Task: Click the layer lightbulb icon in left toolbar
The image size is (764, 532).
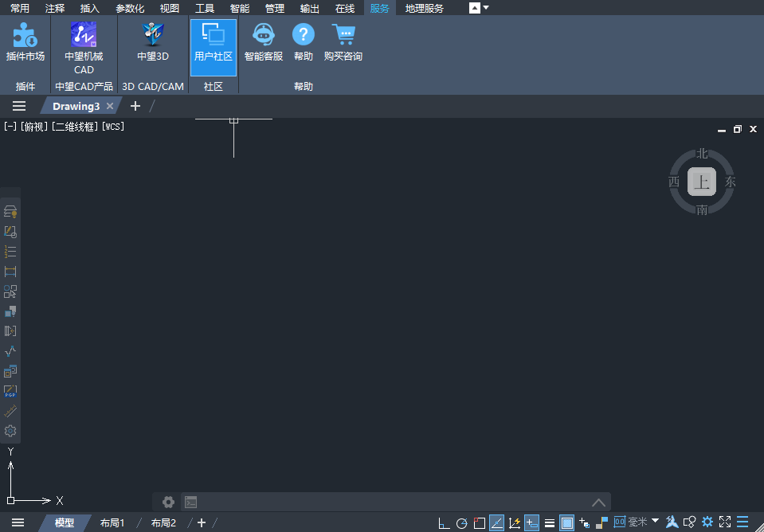Action: click(10, 211)
